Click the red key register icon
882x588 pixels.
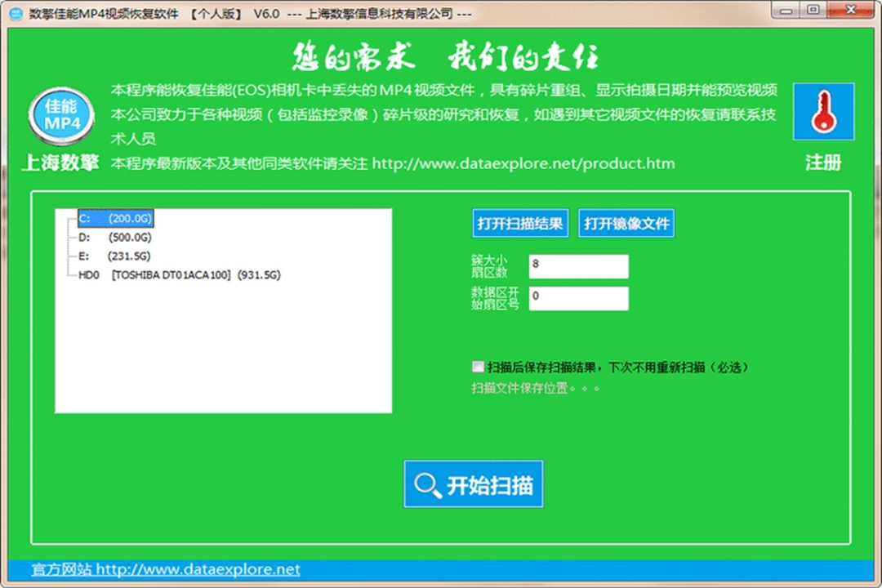click(x=823, y=113)
